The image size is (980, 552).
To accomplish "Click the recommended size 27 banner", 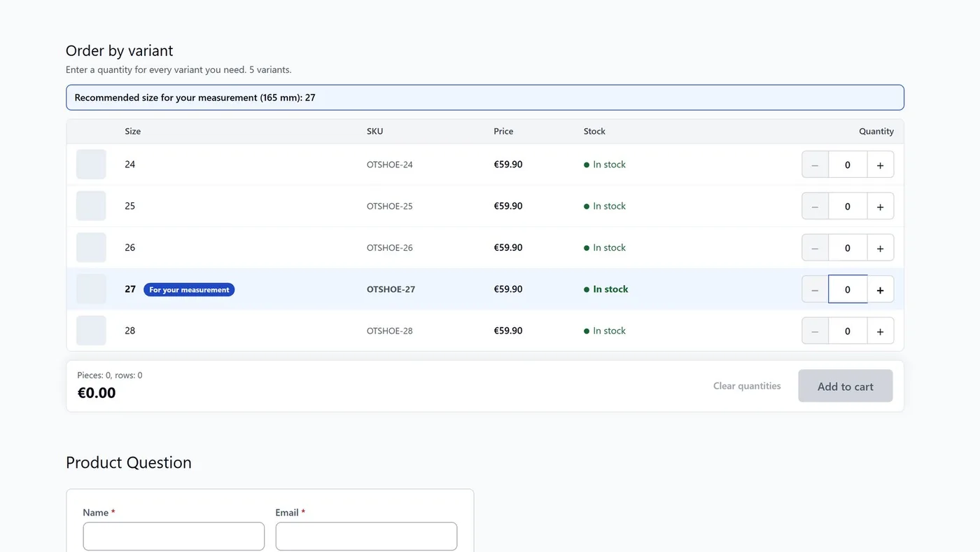I will [x=485, y=97].
